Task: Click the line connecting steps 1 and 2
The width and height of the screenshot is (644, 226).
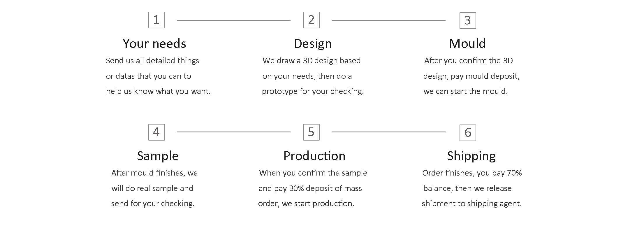Action: (x=233, y=21)
